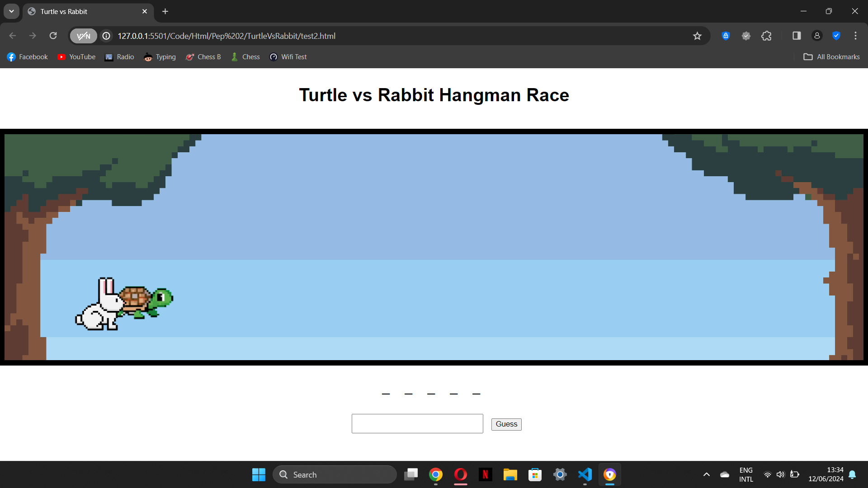Open Visual Studio Code from taskbar
This screenshot has width=868, height=488.
tap(585, 474)
